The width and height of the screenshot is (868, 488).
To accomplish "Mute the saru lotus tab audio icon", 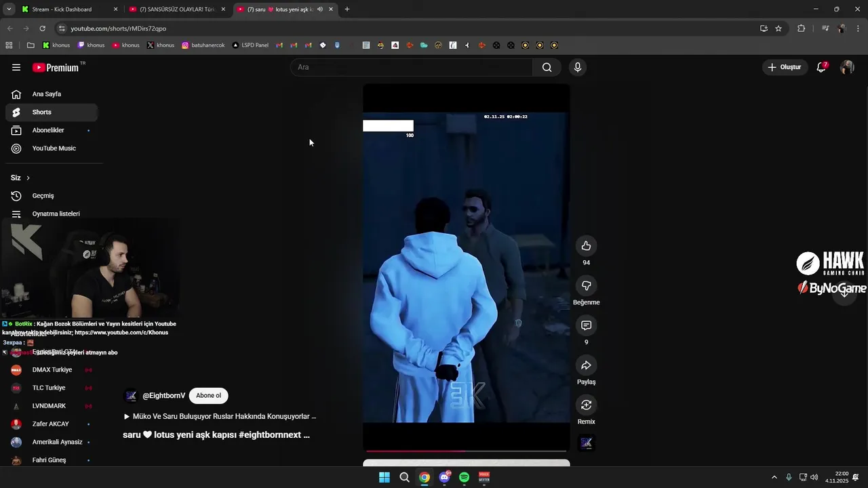I will [x=320, y=9].
